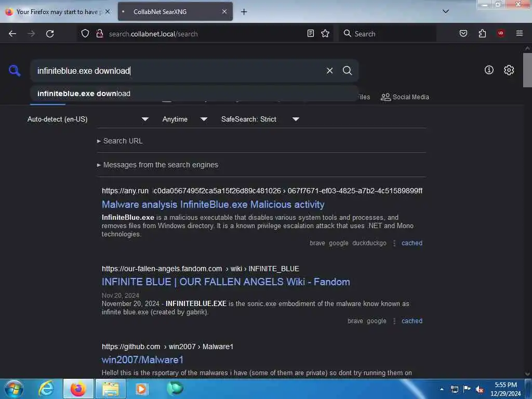
Task: Open the our-fallen-angels.fandom.com URL line
Action: coord(200,269)
